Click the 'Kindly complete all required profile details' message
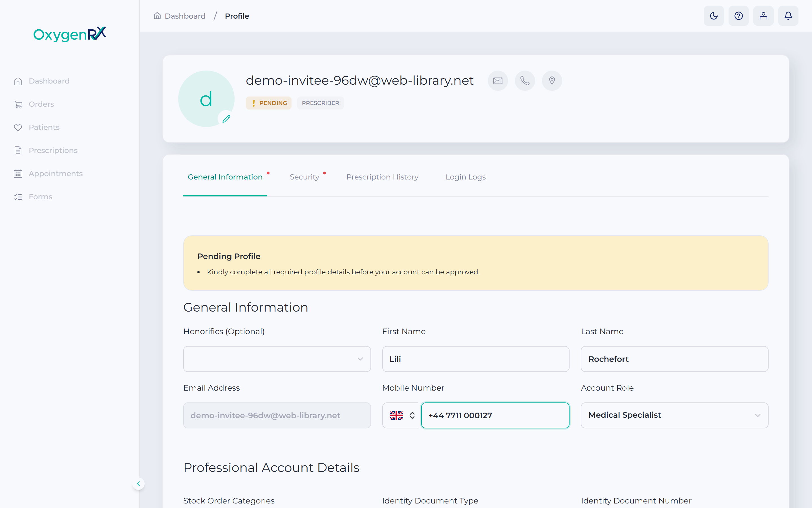The image size is (812, 508). [x=343, y=272]
